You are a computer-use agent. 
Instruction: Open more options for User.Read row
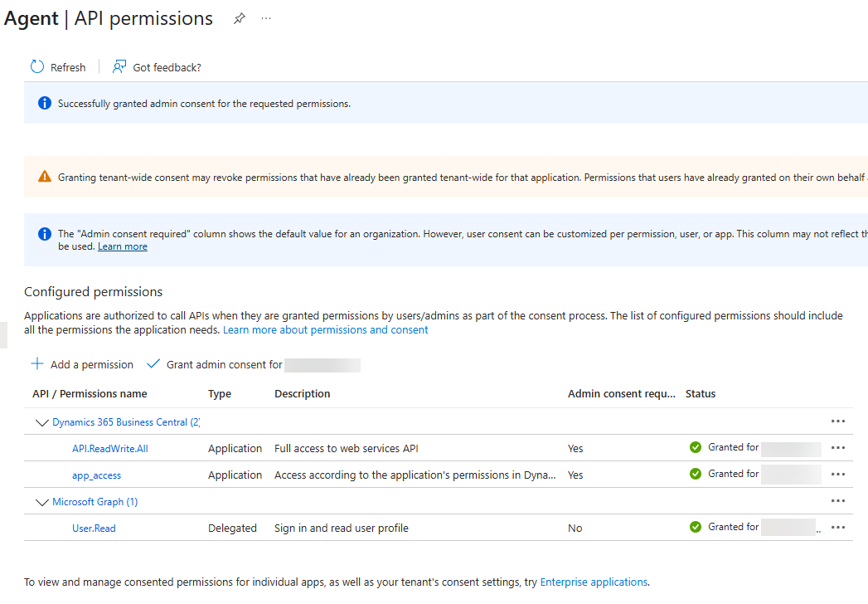coord(837,528)
